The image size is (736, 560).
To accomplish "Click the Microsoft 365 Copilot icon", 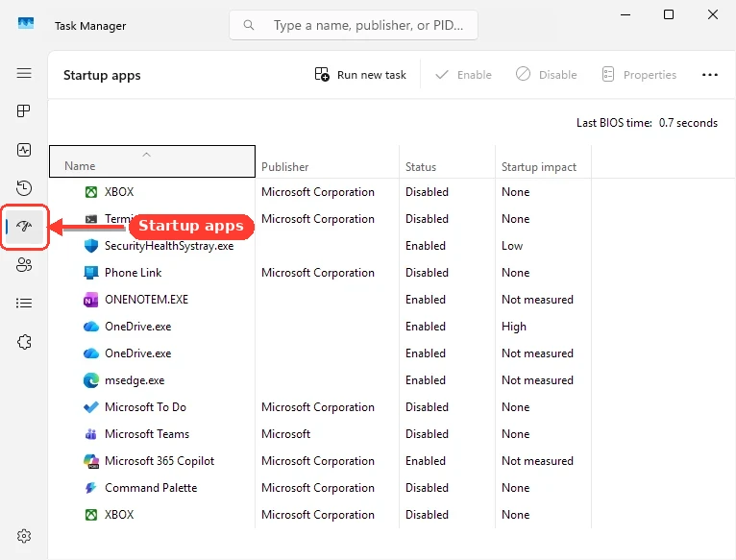I will coord(91,461).
